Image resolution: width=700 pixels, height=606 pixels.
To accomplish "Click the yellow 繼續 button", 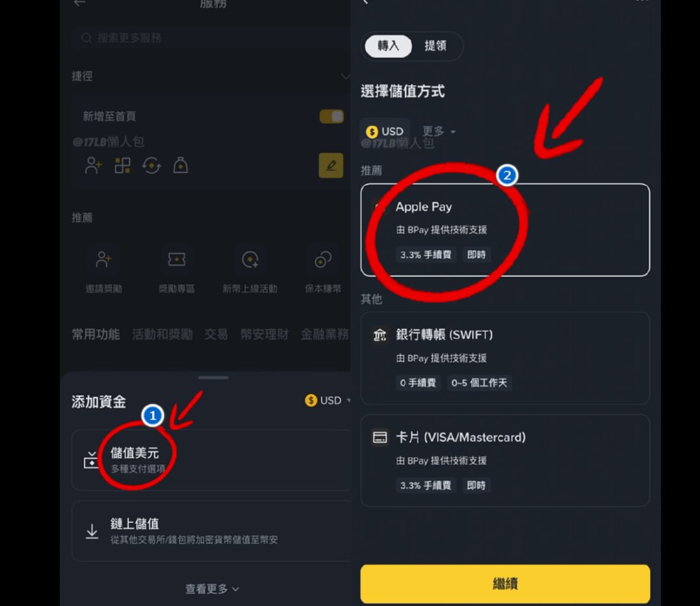I will click(505, 584).
